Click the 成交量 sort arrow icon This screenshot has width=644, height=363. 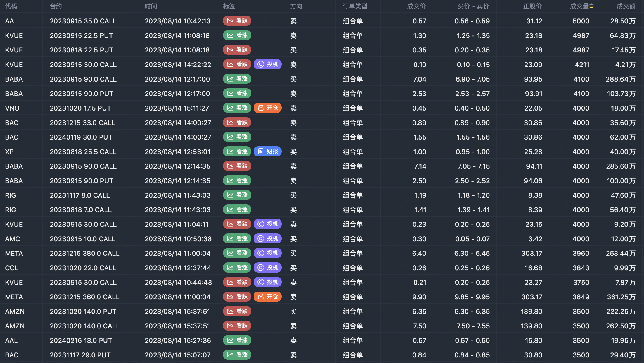pos(591,6)
